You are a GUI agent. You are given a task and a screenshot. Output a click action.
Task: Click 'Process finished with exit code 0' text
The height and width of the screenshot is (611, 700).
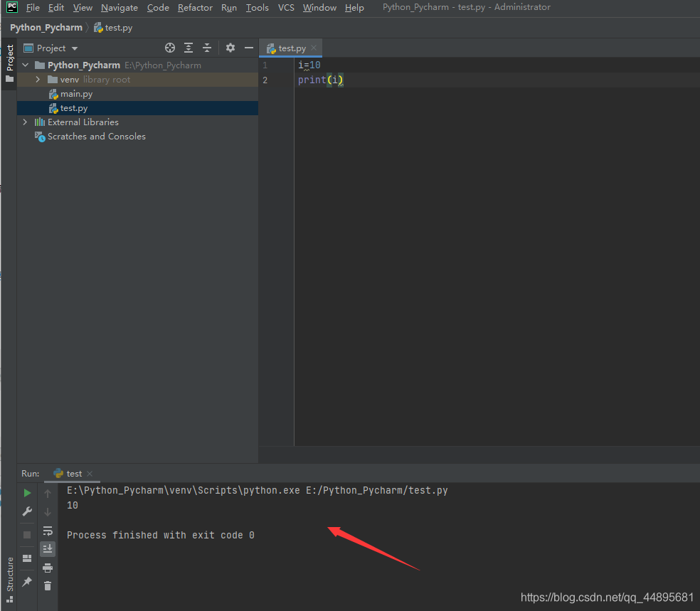coord(161,535)
